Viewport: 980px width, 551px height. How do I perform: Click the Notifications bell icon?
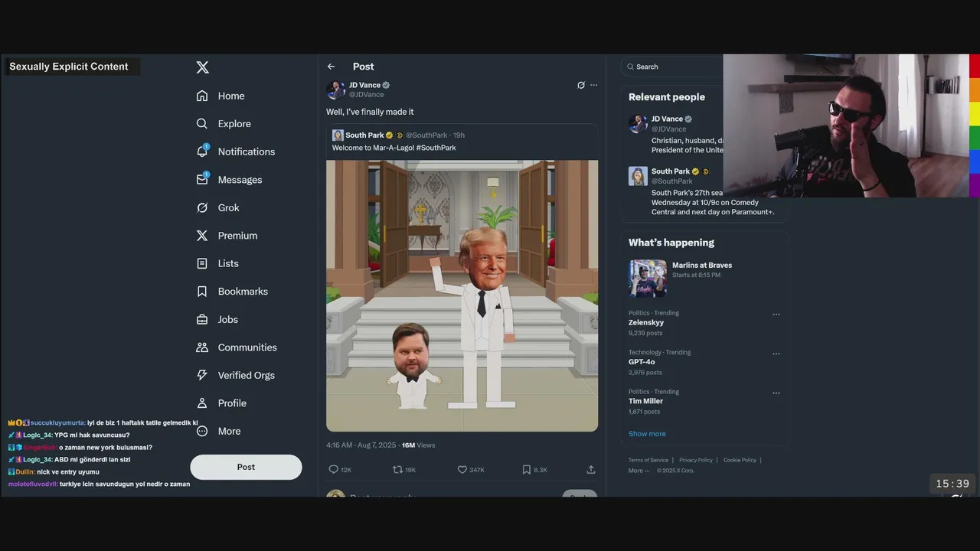(x=202, y=152)
